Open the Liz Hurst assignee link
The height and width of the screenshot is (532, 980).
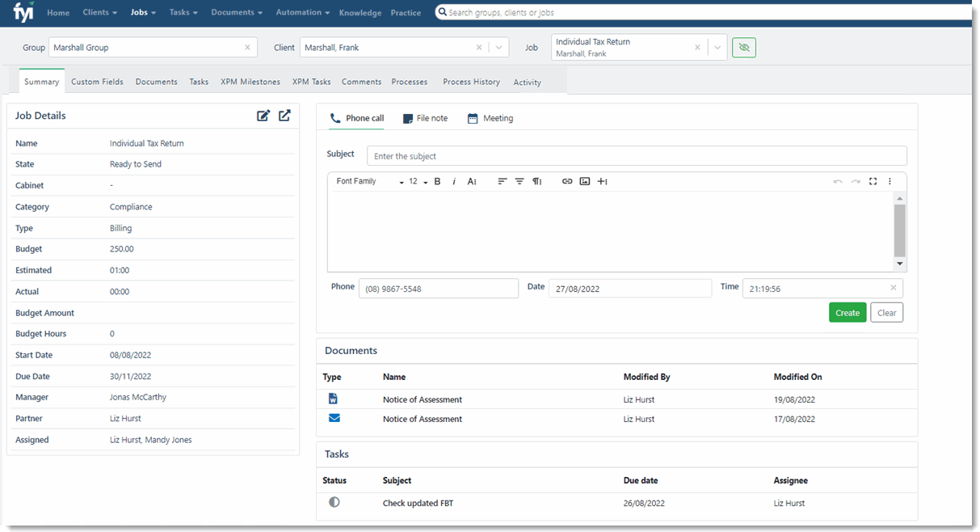(x=789, y=503)
